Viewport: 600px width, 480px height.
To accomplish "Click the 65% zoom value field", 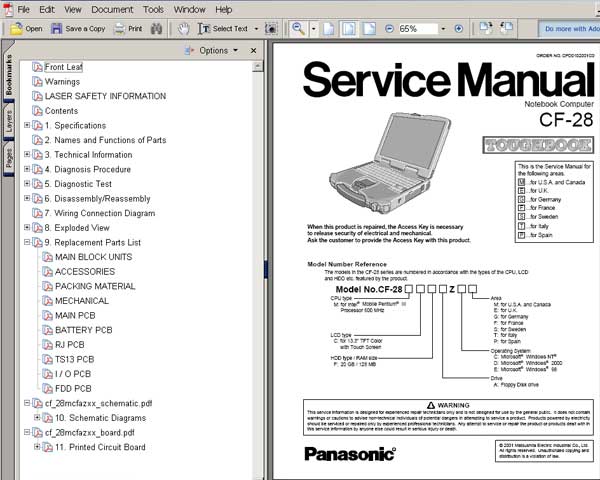I will (417, 29).
